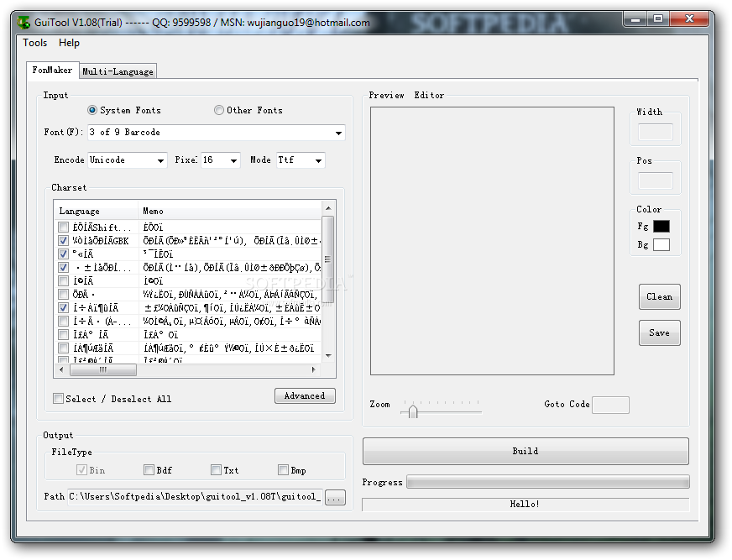Minimize the GuiTool window
Viewport: 732px width, 560px height.
tap(635, 19)
